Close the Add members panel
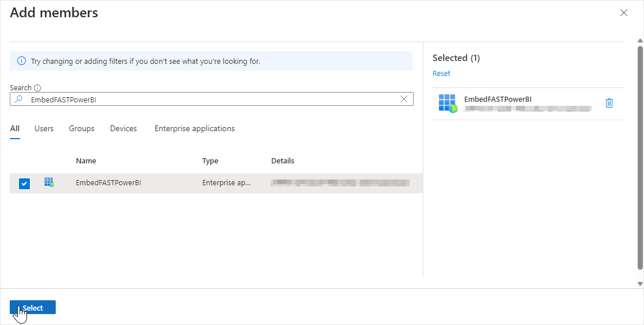Screen dimensions: 644x325 (624, 13)
